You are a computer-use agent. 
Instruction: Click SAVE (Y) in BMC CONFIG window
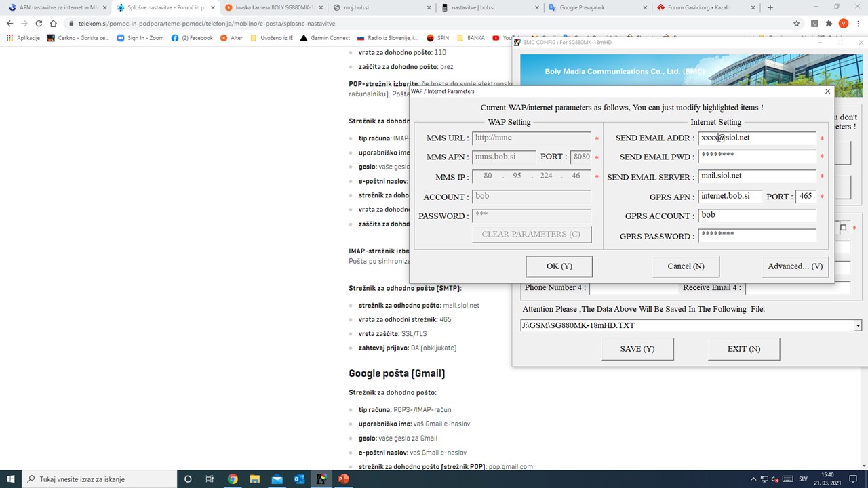[x=637, y=349]
